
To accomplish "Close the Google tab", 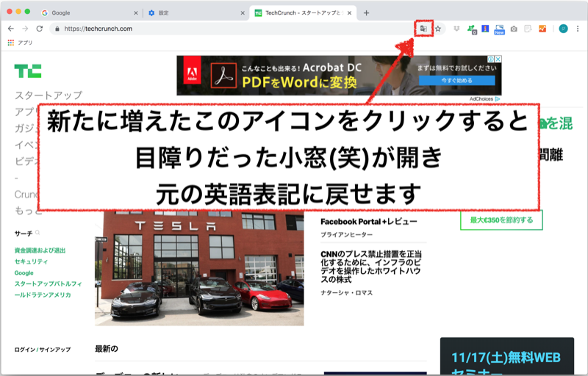I will coord(136,12).
